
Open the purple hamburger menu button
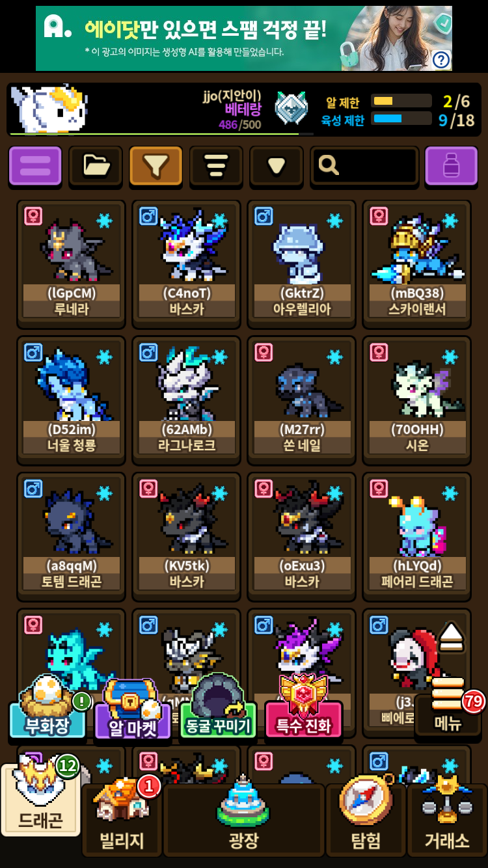click(x=35, y=166)
